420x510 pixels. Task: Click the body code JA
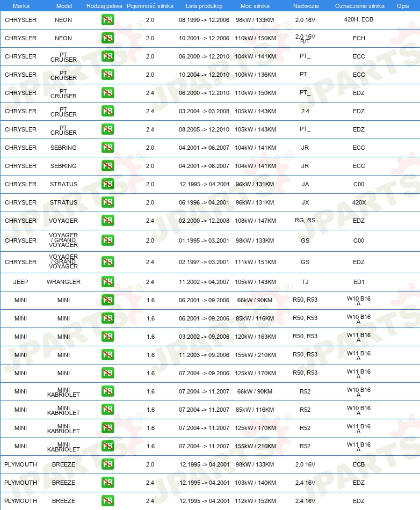(305, 184)
